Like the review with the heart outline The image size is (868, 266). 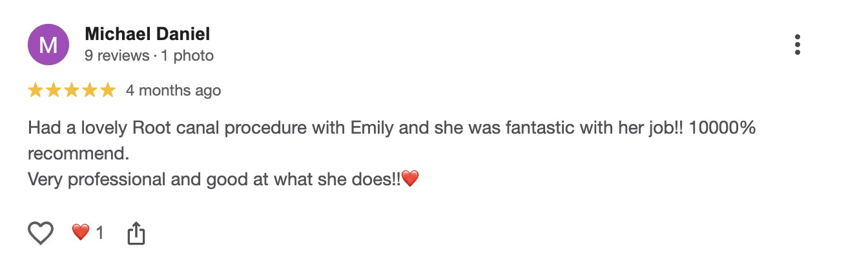[x=40, y=232]
